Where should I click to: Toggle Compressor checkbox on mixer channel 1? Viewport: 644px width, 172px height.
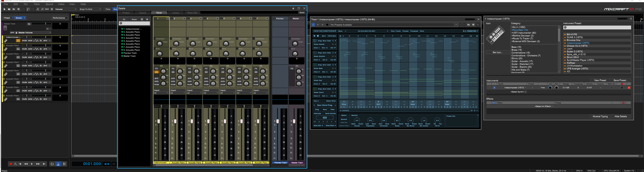pyautogui.click(x=155, y=39)
